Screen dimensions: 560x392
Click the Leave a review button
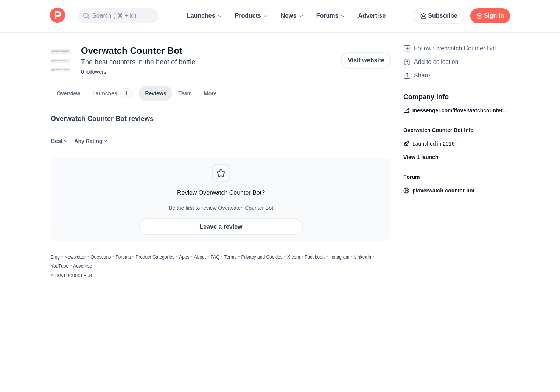point(221,227)
